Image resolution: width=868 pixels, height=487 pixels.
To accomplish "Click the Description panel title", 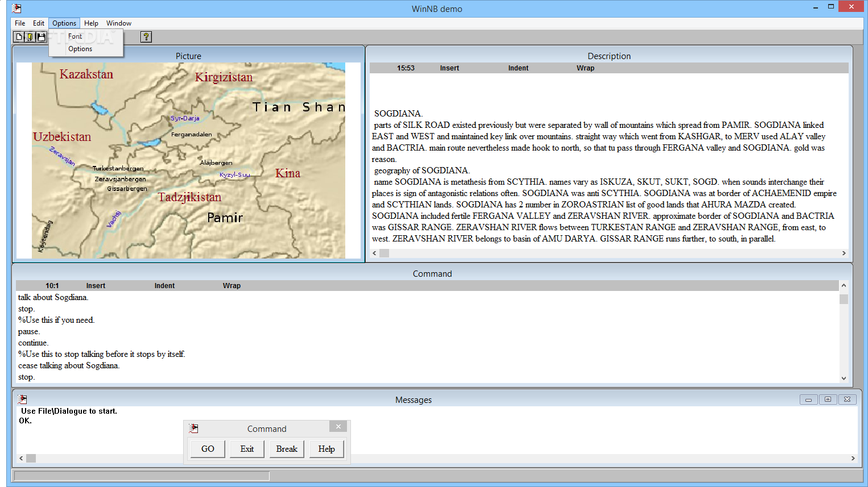I will 609,56.
